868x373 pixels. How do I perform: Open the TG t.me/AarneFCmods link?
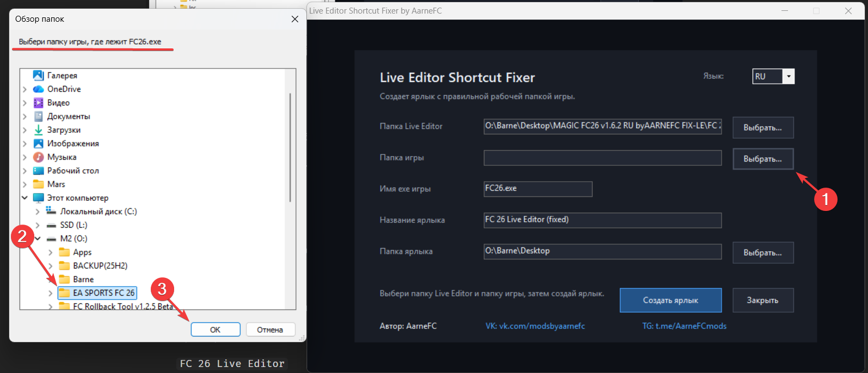point(685,326)
